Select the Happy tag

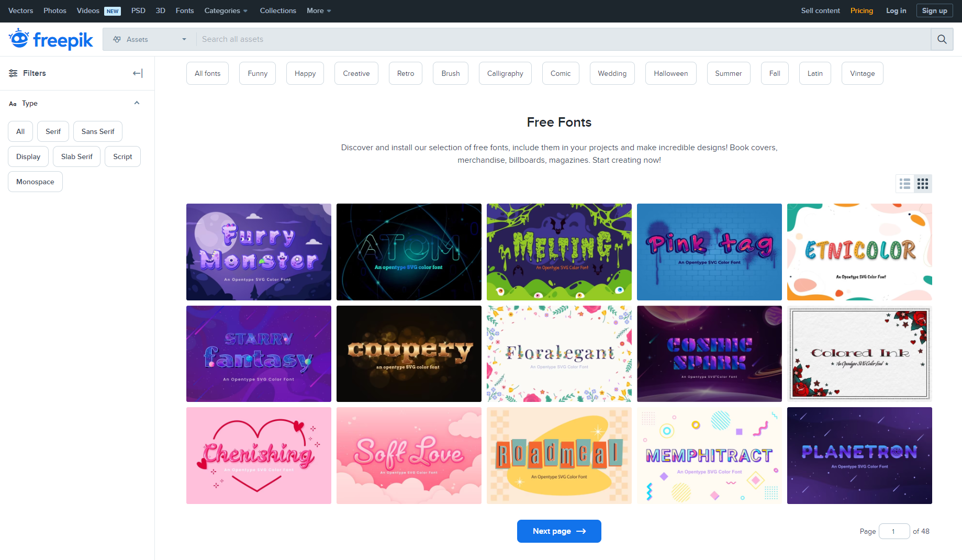(305, 73)
